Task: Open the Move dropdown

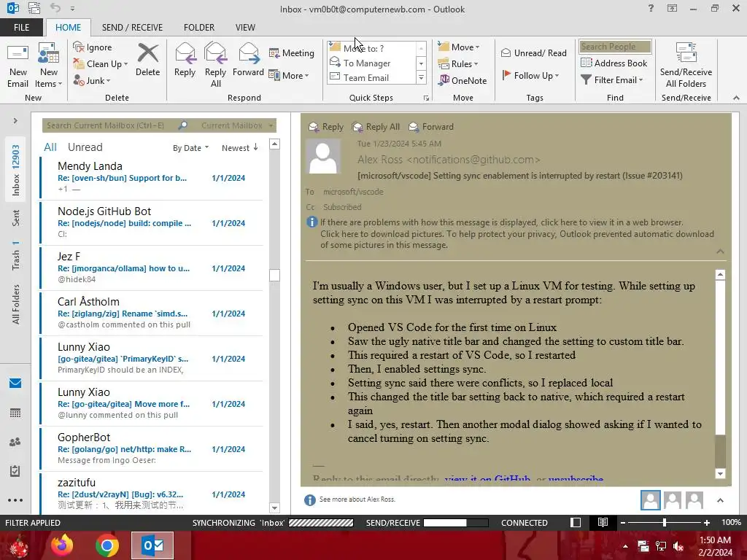Action: 459,47
